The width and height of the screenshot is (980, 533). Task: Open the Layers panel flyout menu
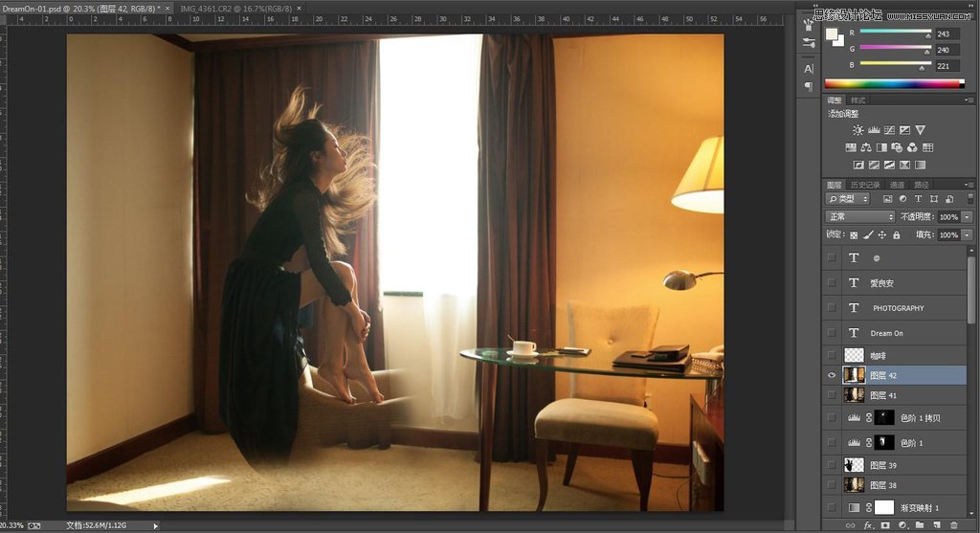coord(969,185)
